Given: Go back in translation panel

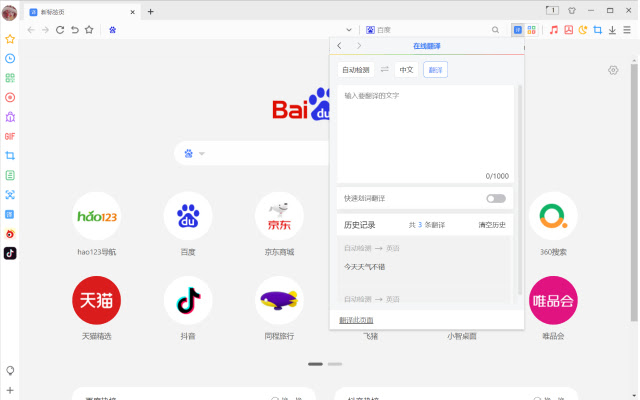Looking at the screenshot, I should tap(340, 46).
